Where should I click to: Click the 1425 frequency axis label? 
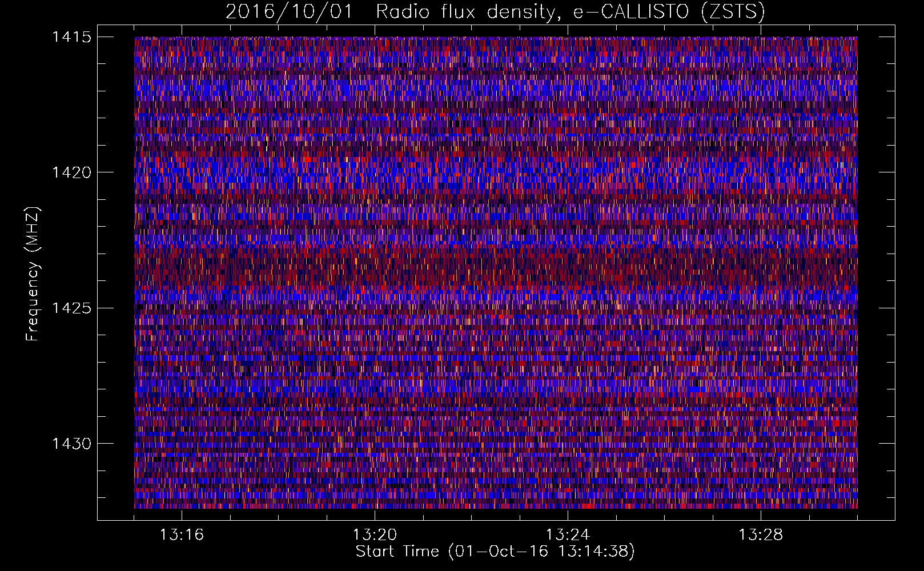pos(71,308)
